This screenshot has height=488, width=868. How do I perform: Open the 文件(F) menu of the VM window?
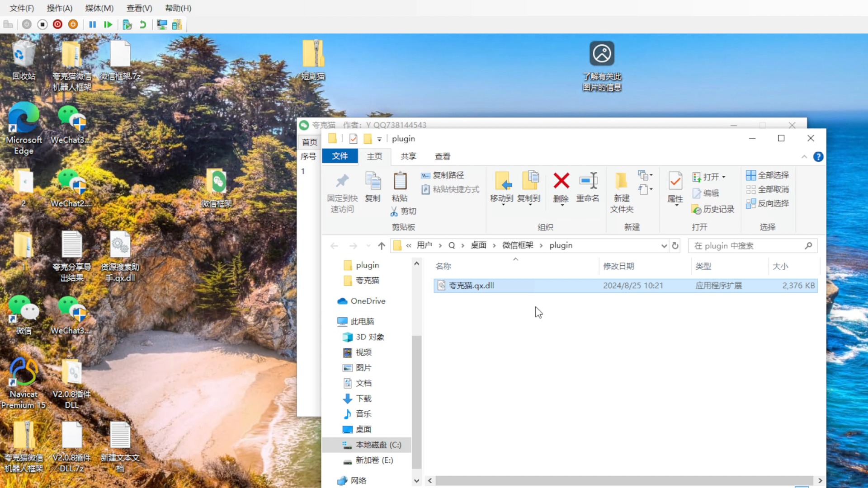(x=22, y=8)
